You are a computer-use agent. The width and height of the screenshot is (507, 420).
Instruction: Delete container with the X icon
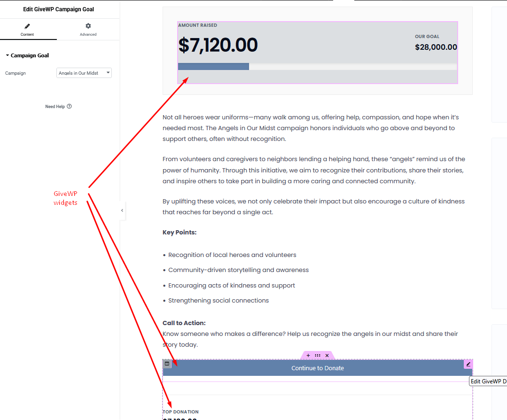pyautogui.click(x=327, y=356)
